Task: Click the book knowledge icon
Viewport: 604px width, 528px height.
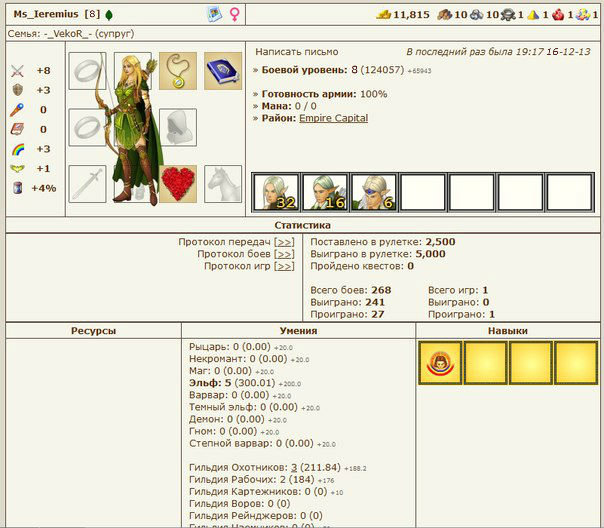Action: (x=17, y=129)
